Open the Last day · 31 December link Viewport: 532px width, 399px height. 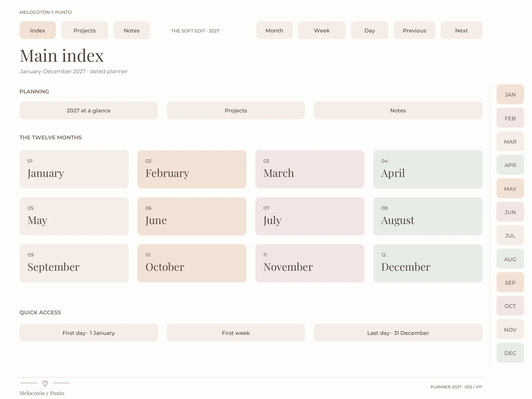pyautogui.click(x=398, y=333)
